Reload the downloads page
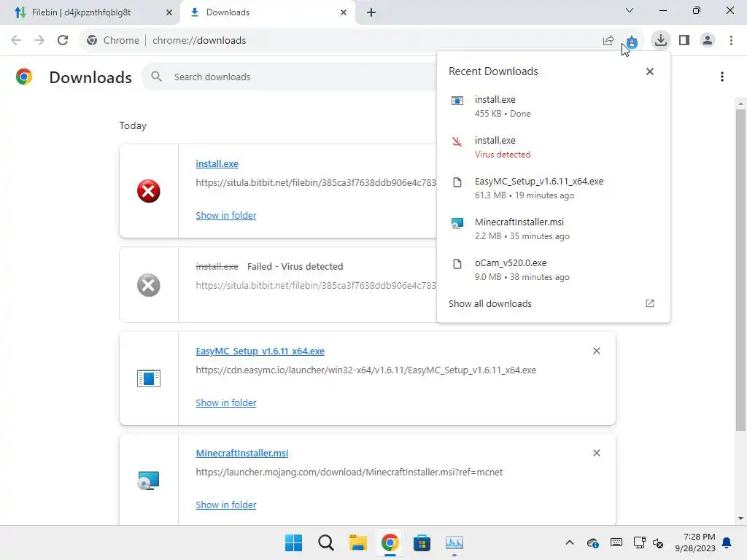 (63, 40)
